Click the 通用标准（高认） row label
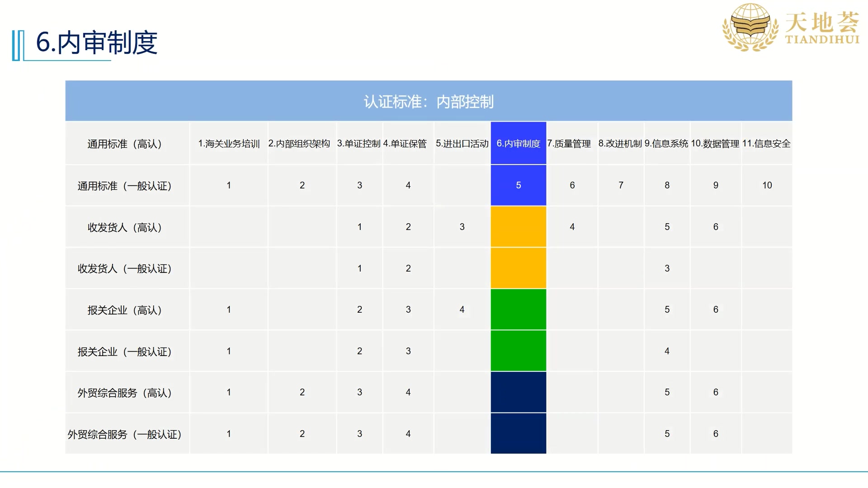This screenshot has height=488, width=868. [x=124, y=144]
